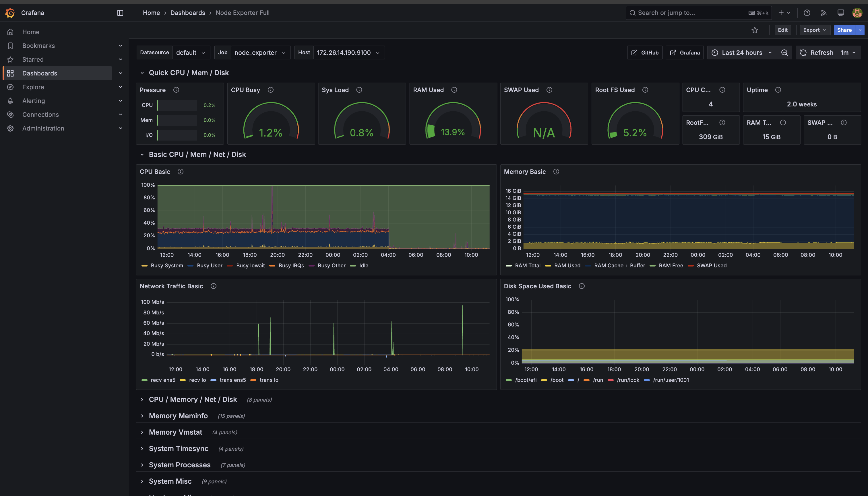Click the RAM Free legend color swatch

[x=653, y=266]
